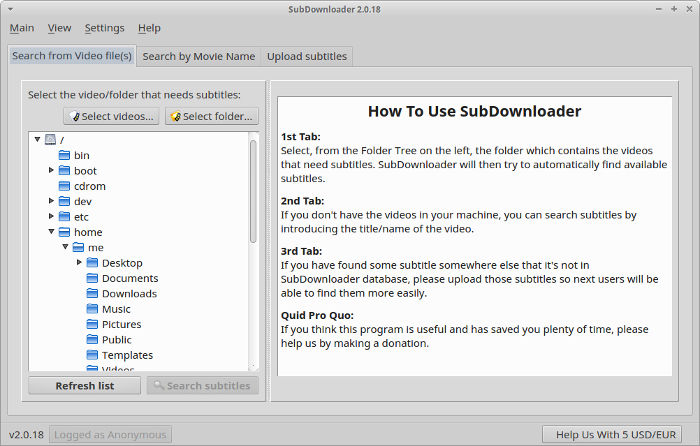Click the Templates folder icon
The width and height of the screenshot is (700, 446).
coord(92,355)
